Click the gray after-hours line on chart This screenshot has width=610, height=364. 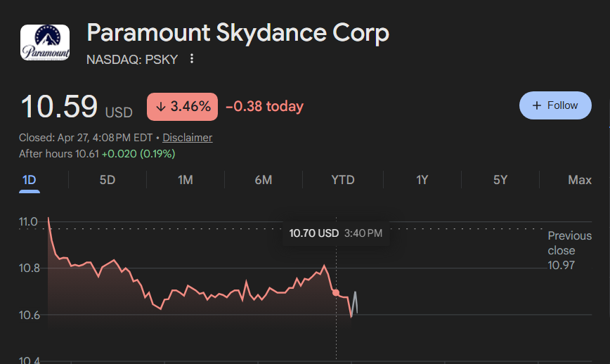(x=355, y=304)
